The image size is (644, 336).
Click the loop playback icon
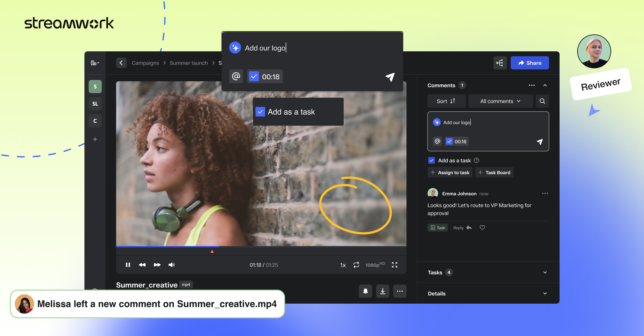356,265
